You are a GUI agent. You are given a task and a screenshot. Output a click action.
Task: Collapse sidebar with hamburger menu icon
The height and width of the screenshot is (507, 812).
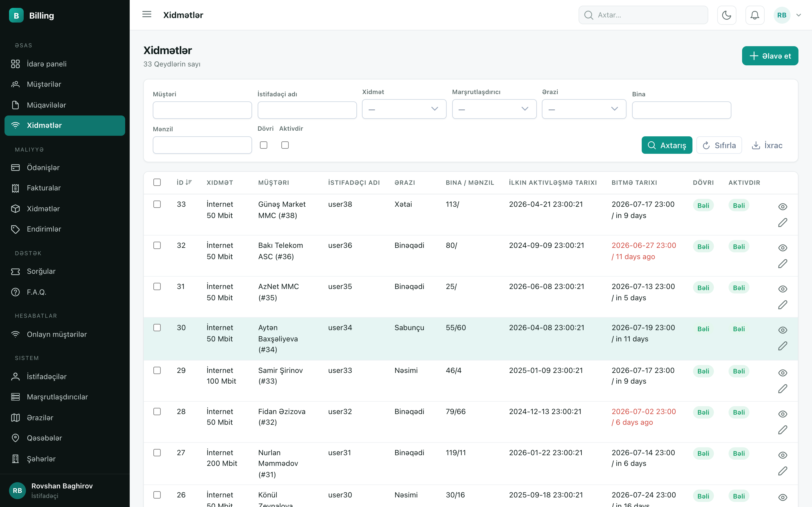[x=147, y=14]
